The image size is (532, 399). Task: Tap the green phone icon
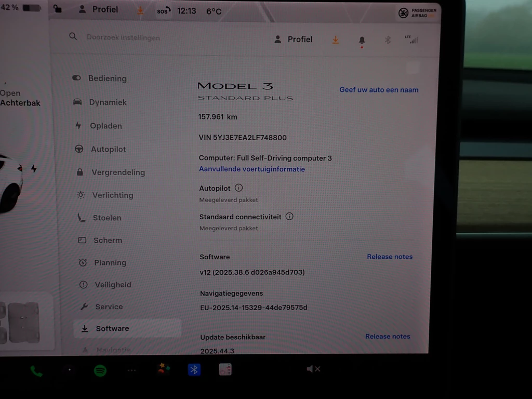click(x=36, y=371)
